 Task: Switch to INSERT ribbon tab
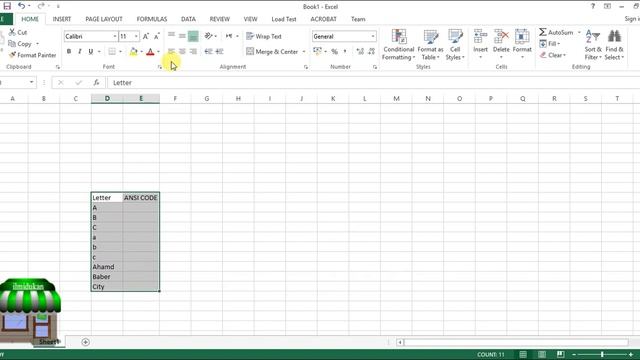(62, 19)
